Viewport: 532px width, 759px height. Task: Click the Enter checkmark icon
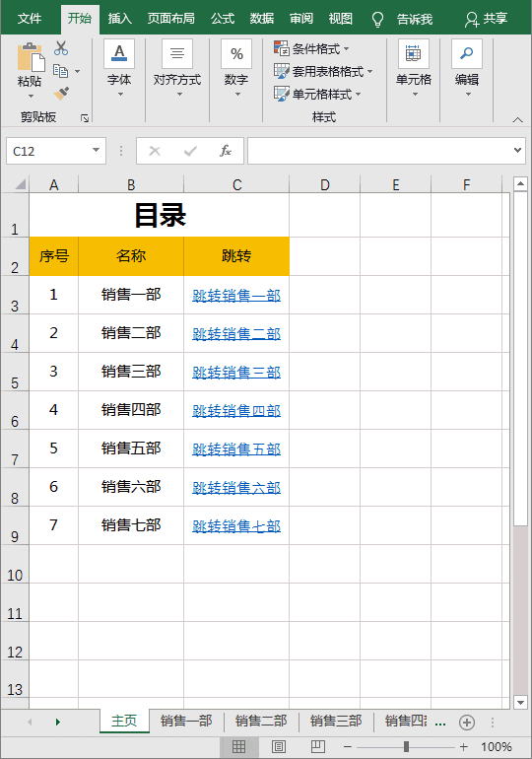(x=190, y=151)
